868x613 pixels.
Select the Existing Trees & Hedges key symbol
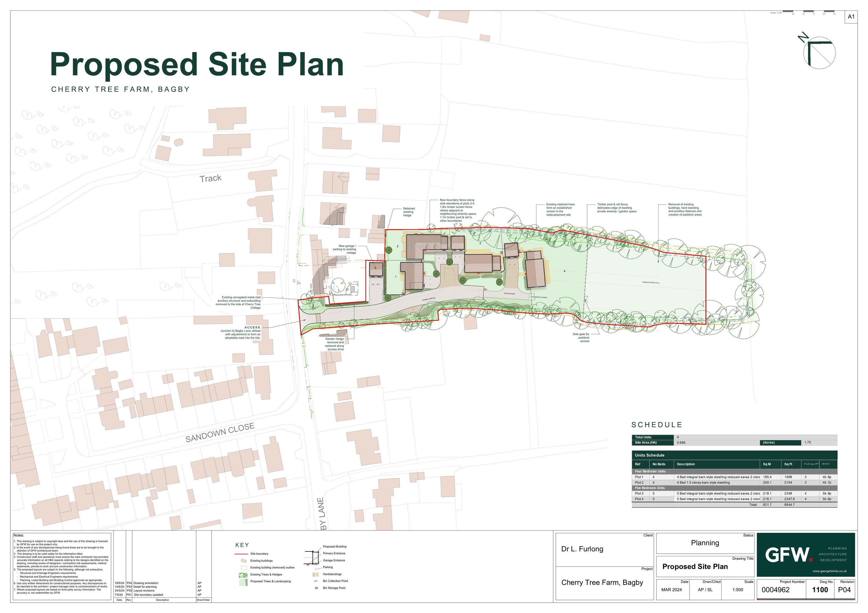click(243, 575)
